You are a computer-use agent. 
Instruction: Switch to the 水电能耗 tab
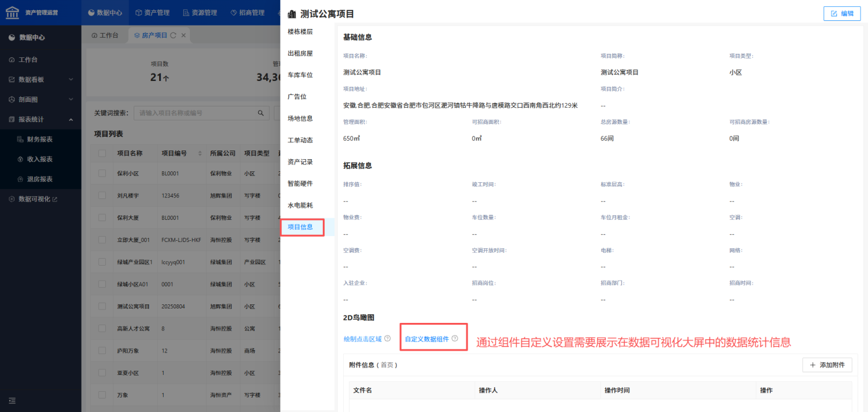[x=300, y=205]
